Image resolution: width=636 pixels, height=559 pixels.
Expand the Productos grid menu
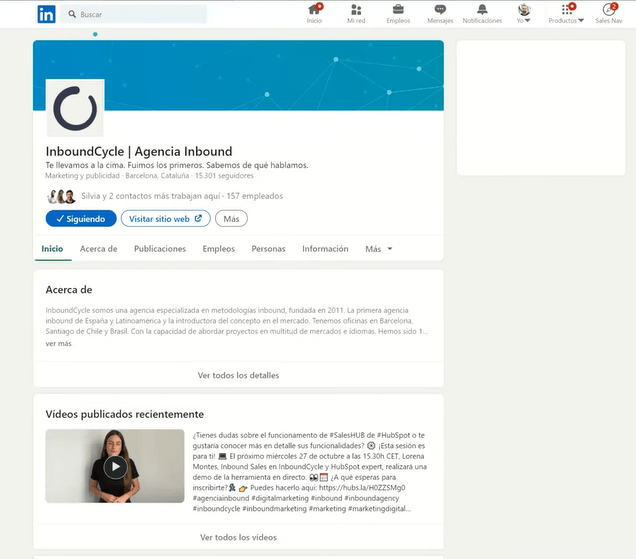[x=566, y=13]
